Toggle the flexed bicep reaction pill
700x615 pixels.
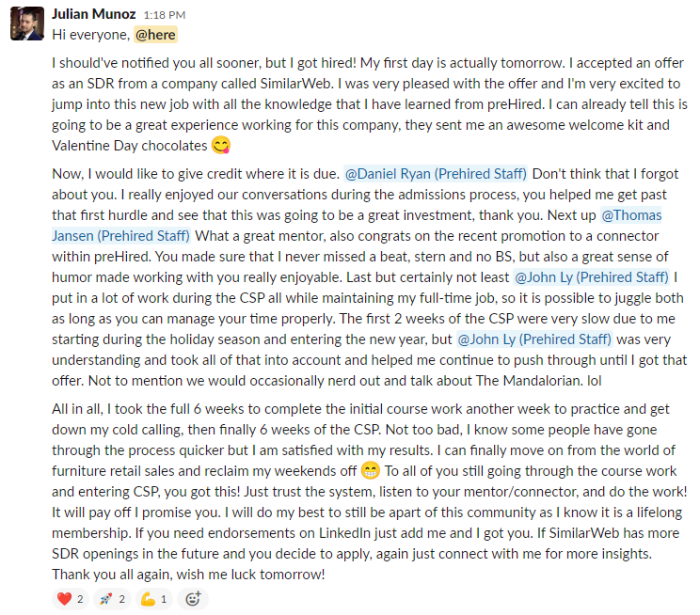coord(154,598)
